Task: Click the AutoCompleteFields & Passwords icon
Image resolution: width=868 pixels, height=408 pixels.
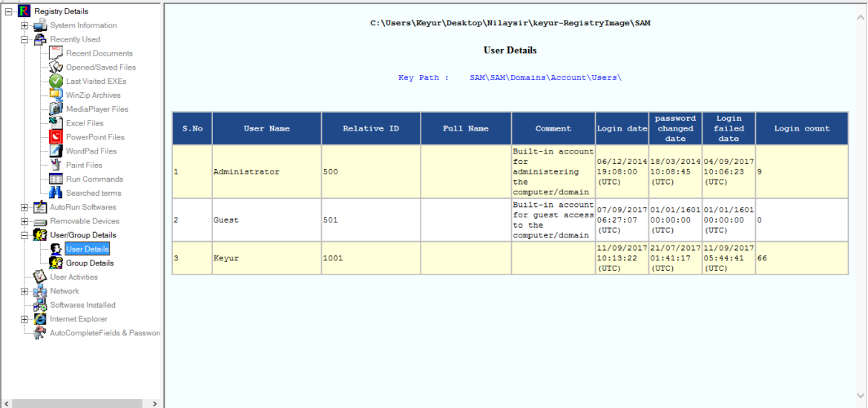Action: 40,333
